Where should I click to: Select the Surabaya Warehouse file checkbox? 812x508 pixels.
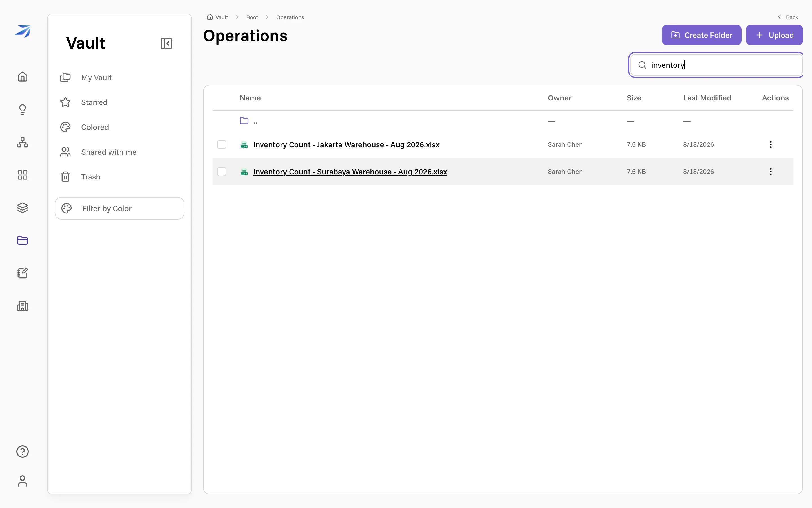tap(221, 172)
